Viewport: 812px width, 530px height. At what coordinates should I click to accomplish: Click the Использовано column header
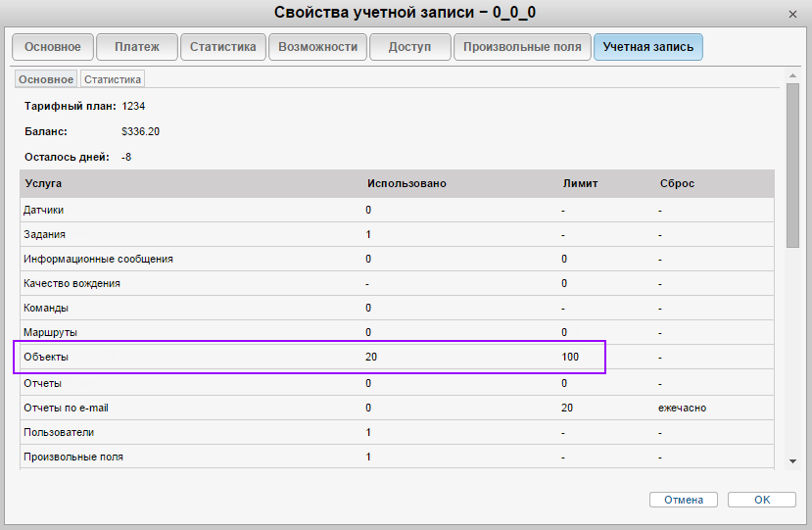(406, 184)
